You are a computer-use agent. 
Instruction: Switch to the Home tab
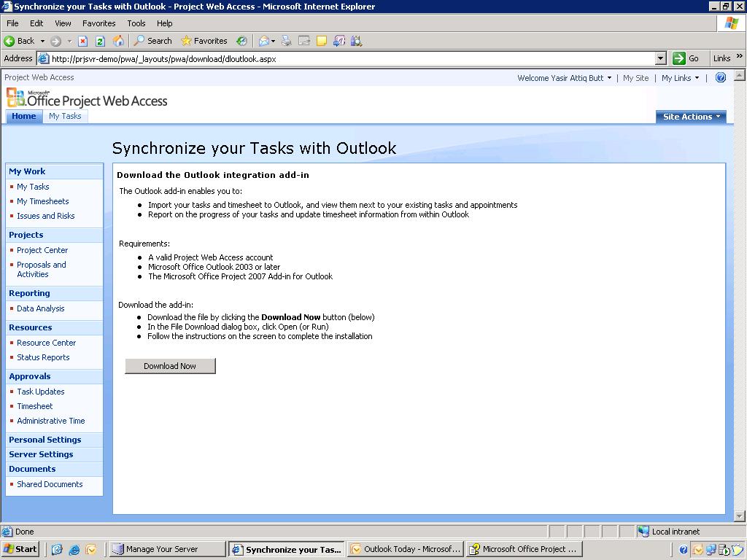[24, 116]
